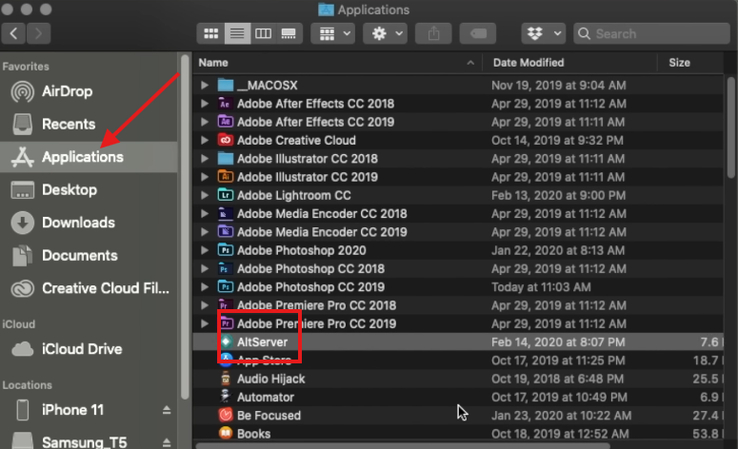Click the 'Feb 13, 2020 at 9:00 PM' date

click(559, 195)
